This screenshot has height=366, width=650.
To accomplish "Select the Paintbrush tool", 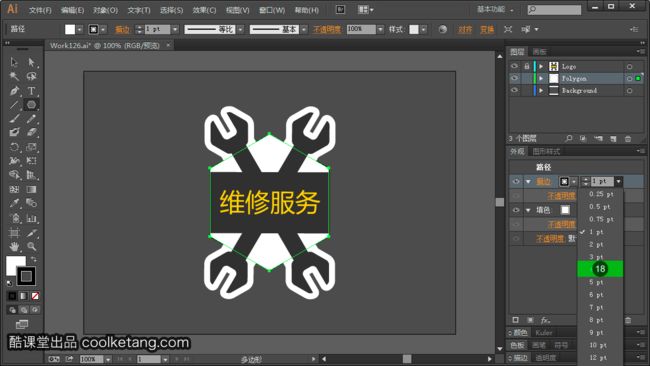I will coord(14,119).
